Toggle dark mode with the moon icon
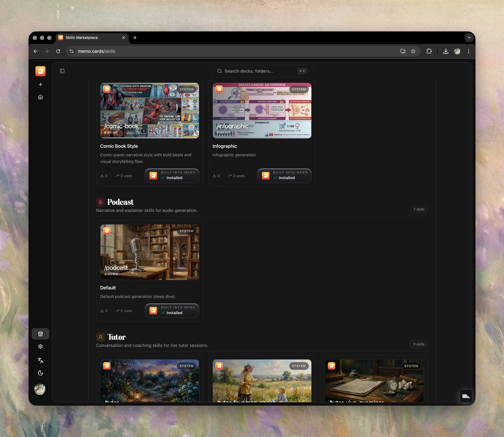Screen dimensions: 504x437 40,373
